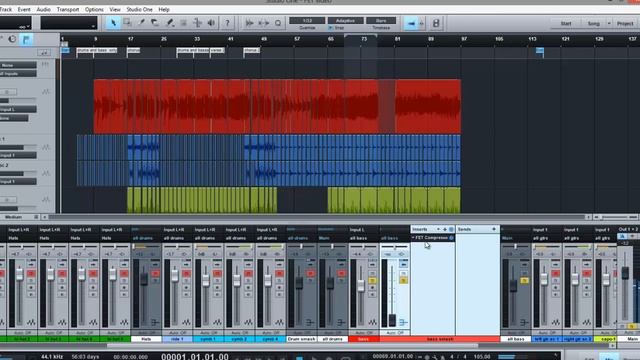
Task: Select the Eraser tool
Action: [155, 23]
